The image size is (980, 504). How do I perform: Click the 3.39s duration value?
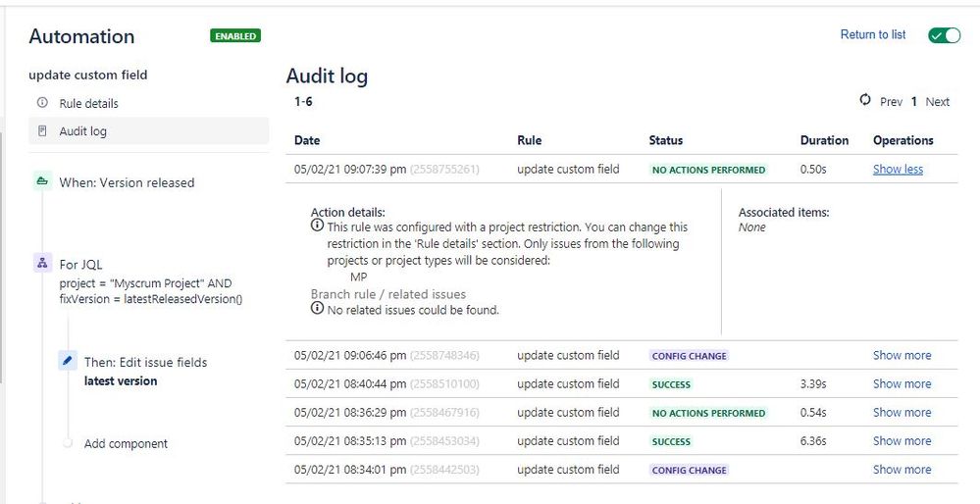click(x=813, y=384)
